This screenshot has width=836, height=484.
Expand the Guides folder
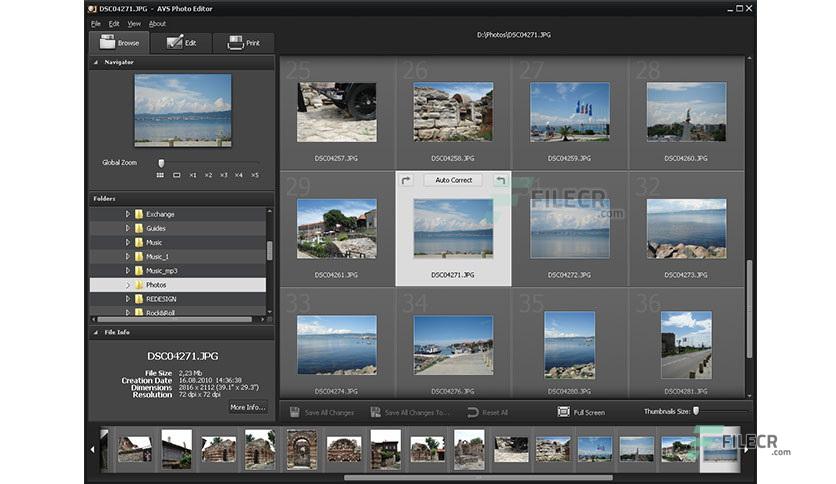(x=127, y=228)
